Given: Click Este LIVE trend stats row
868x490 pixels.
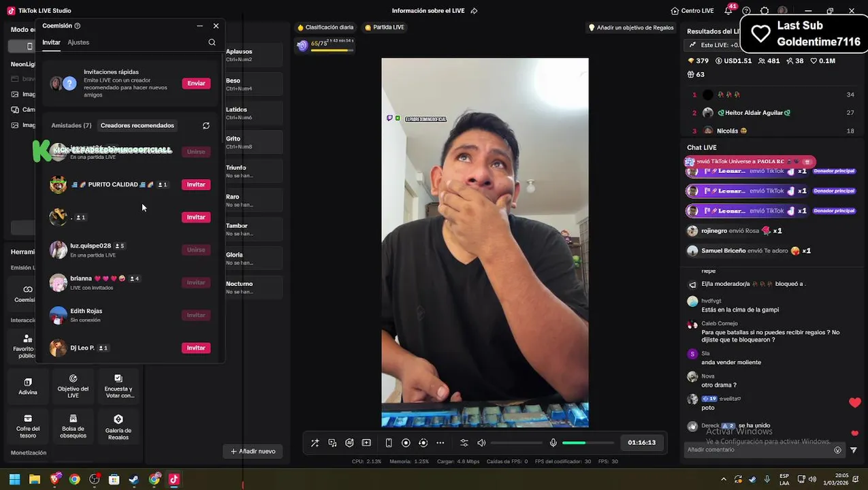Looking at the screenshot, I should pyautogui.click(x=713, y=45).
